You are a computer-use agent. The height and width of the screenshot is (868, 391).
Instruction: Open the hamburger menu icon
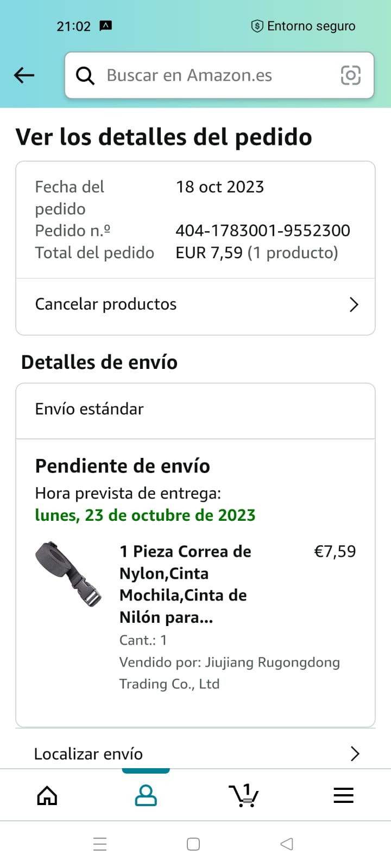(x=343, y=795)
